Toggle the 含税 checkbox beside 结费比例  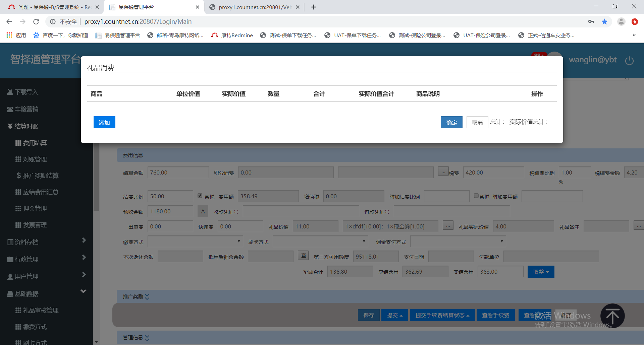tap(200, 196)
